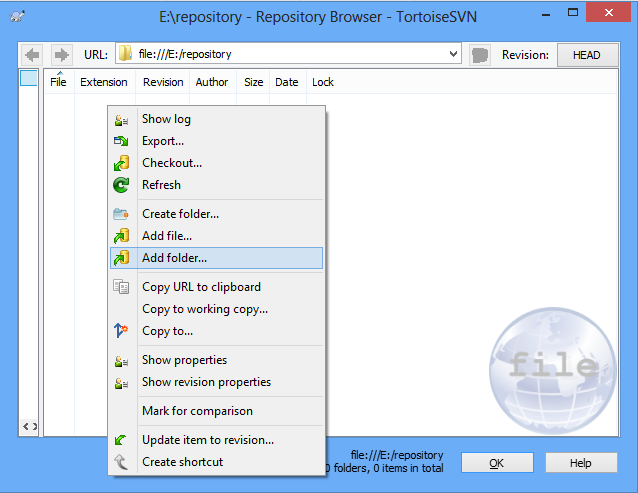Click the Create folder icon
This screenshot has height=493, width=638.
[121, 214]
